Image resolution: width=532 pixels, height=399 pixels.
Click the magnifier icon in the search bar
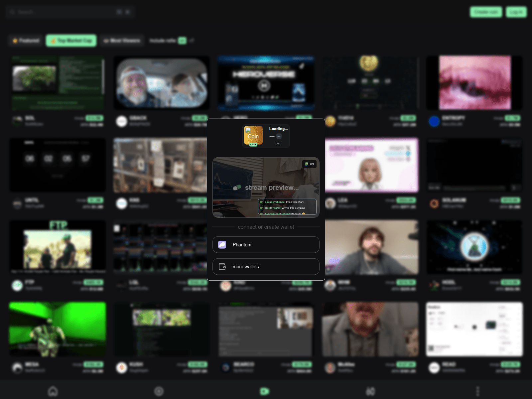12,12
